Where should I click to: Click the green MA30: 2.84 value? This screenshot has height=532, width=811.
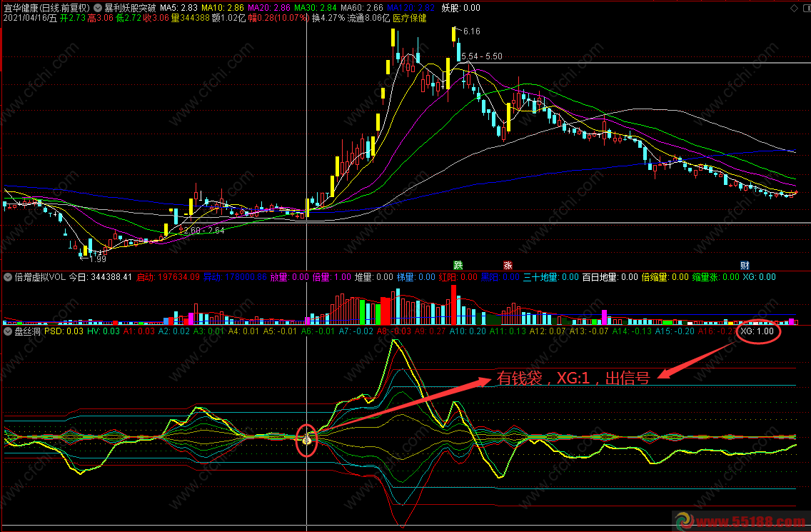(x=315, y=8)
